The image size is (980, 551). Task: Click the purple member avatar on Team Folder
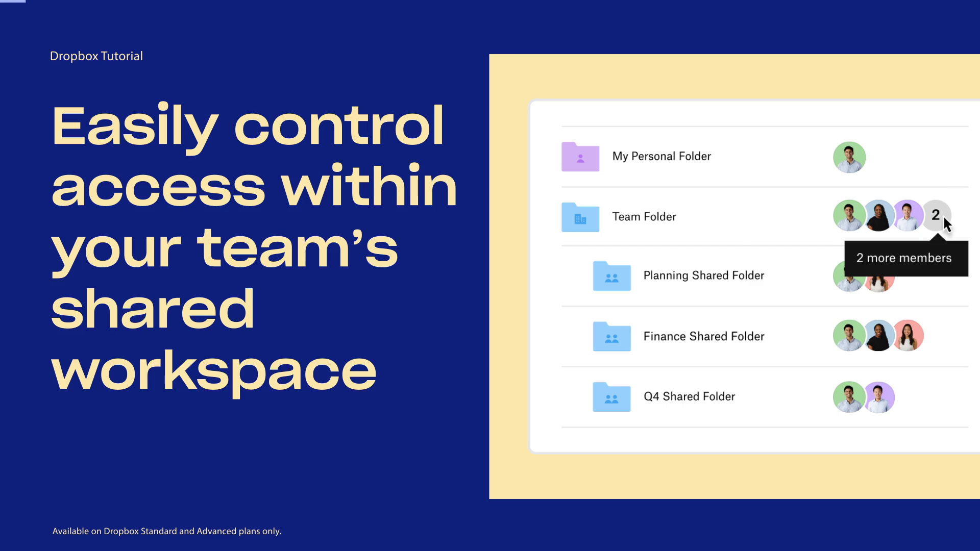(908, 215)
